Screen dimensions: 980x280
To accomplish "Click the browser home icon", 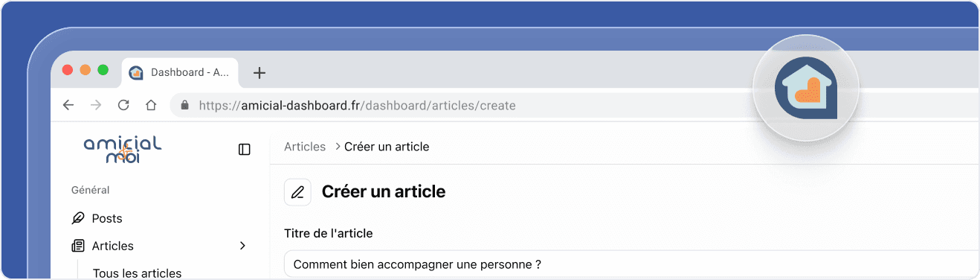I will coord(151,106).
